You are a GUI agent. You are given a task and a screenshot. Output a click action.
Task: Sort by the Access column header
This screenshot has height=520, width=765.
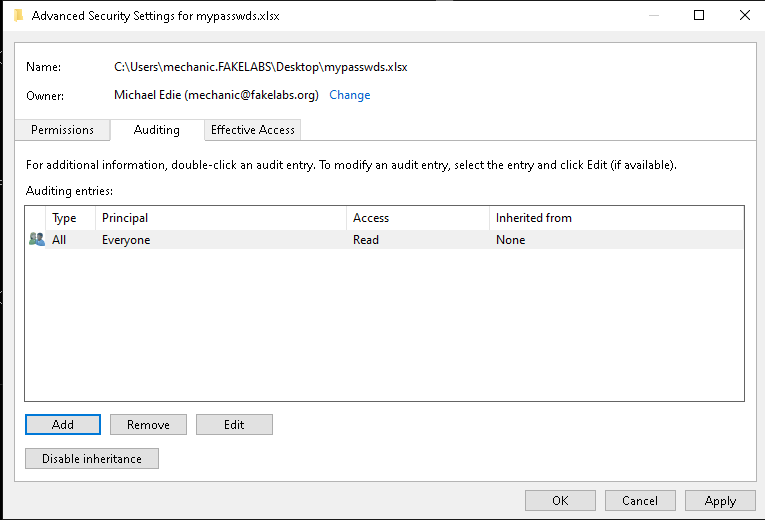pyautogui.click(x=416, y=218)
